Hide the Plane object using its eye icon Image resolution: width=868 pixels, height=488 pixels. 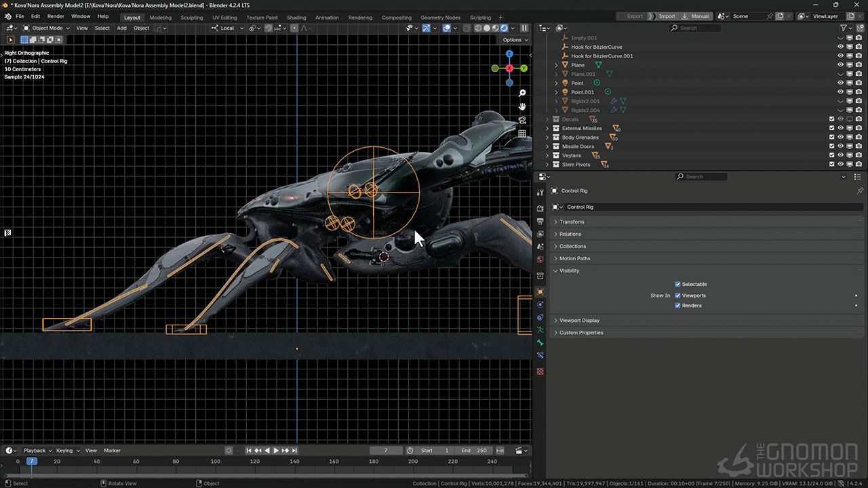840,65
